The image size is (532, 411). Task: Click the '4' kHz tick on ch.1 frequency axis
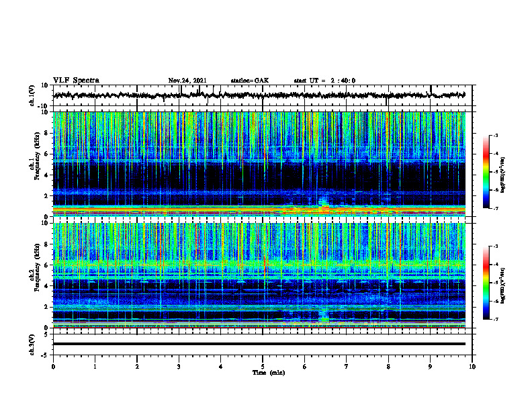[46, 175]
